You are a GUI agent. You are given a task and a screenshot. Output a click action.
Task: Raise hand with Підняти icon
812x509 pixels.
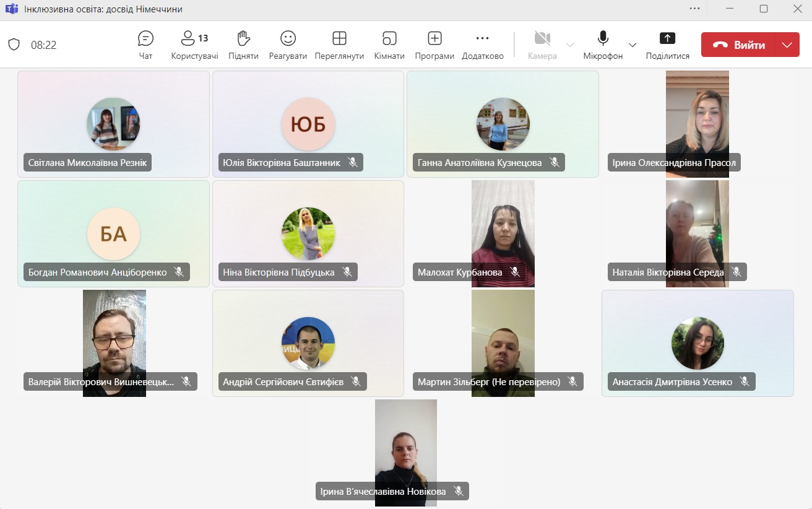point(243,45)
